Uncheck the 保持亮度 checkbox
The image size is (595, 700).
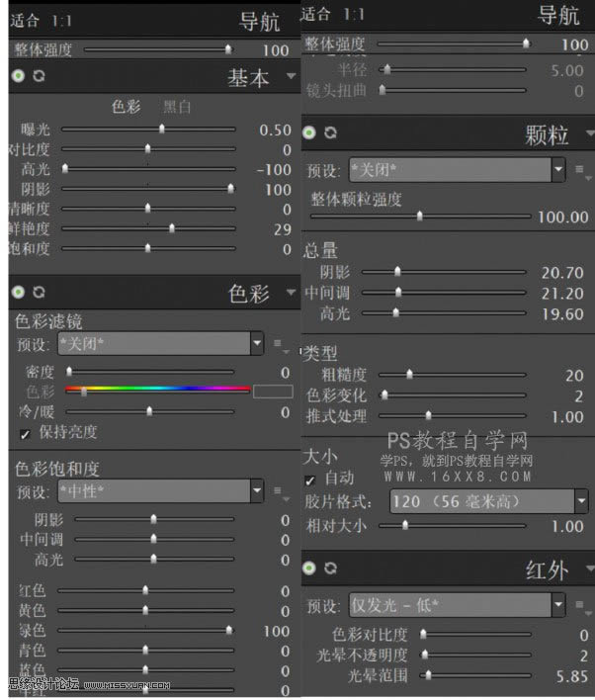coord(25,433)
